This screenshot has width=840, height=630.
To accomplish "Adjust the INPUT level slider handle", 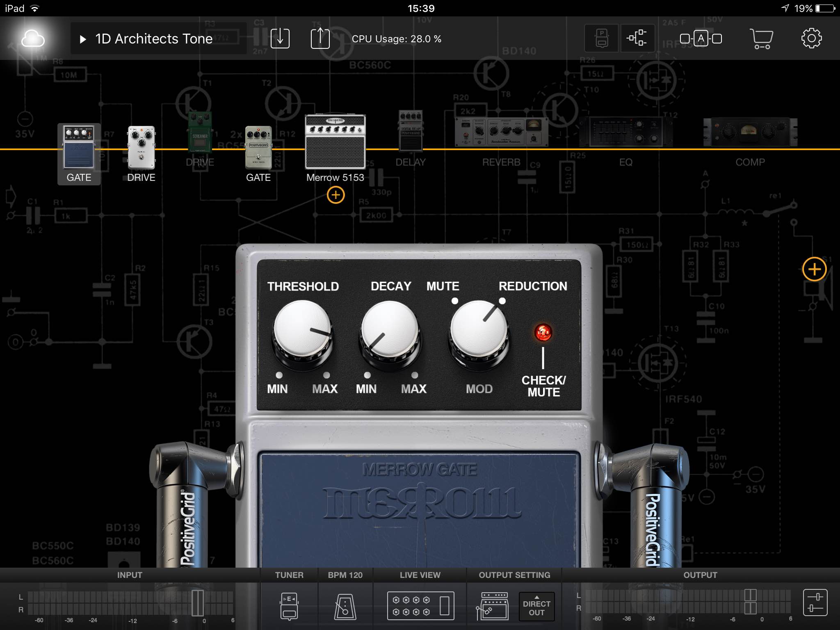I will click(198, 603).
